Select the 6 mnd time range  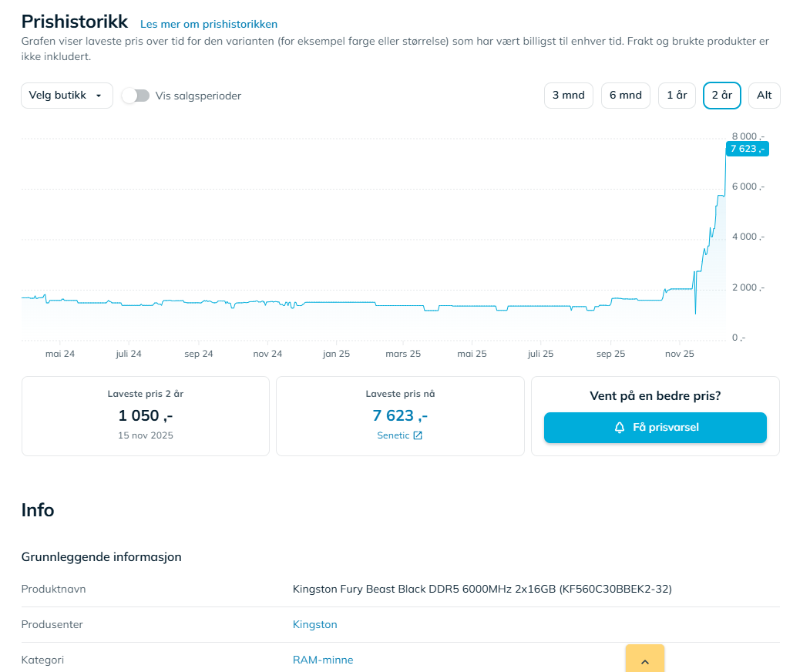pyautogui.click(x=625, y=96)
